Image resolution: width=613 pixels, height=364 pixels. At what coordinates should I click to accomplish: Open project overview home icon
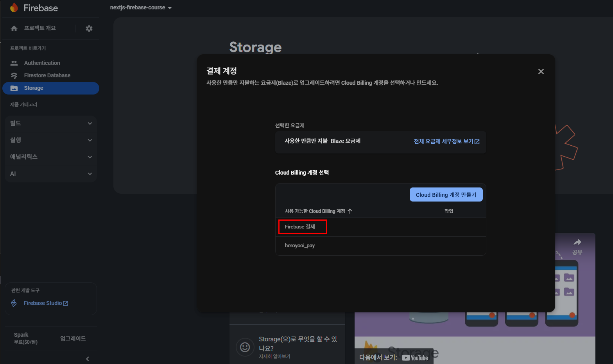pos(14,29)
